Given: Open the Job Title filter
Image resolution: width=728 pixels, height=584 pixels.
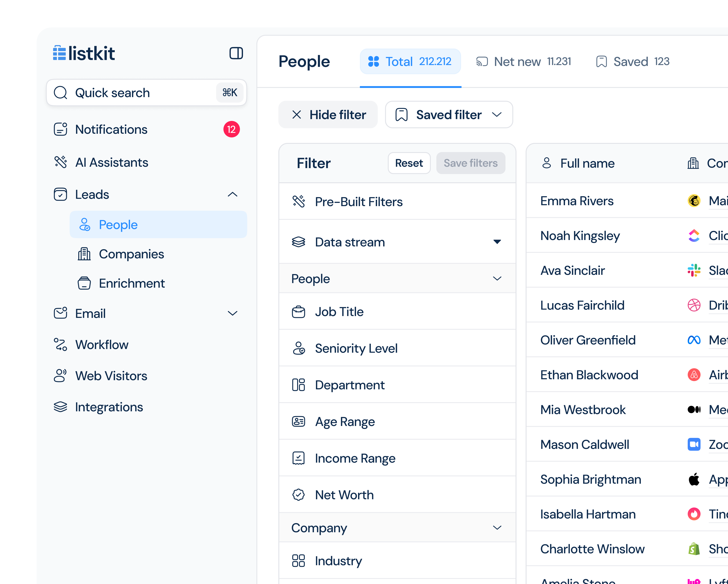Looking at the screenshot, I should [339, 312].
